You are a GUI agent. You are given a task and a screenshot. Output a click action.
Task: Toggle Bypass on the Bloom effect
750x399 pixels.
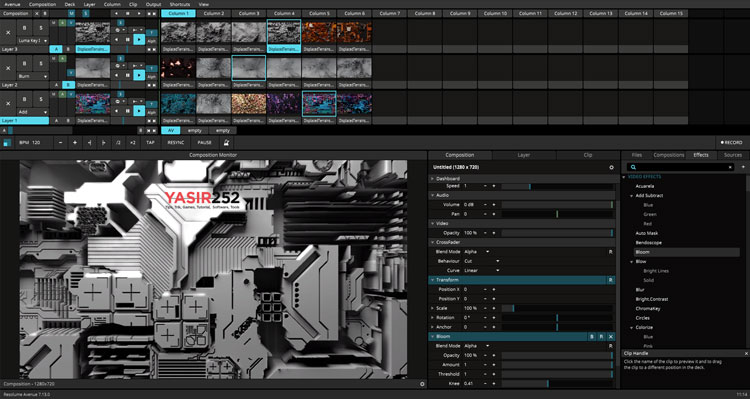pyautogui.click(x=592, y=336)
